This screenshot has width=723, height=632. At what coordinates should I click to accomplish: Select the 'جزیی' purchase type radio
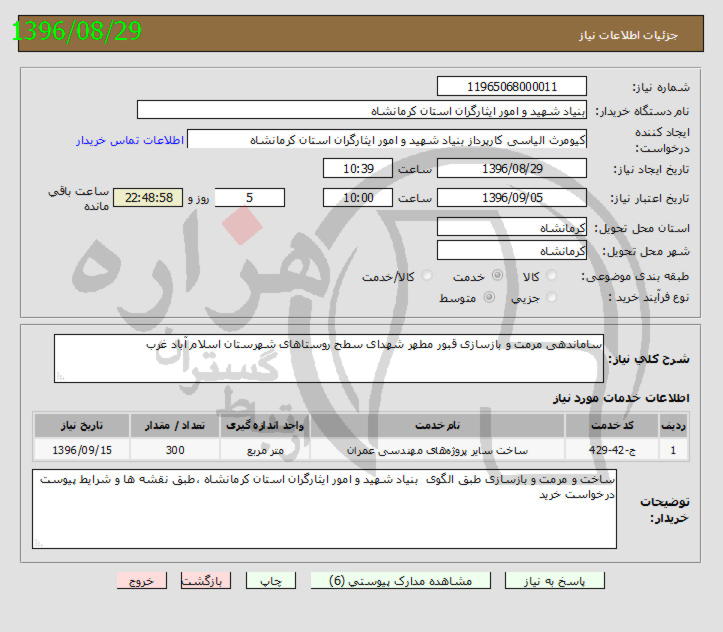(551, 297)
